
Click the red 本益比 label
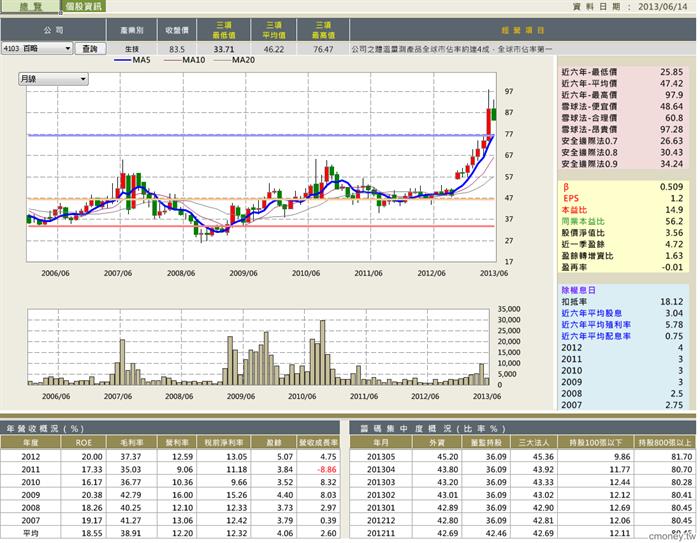[x=574, y=210]
